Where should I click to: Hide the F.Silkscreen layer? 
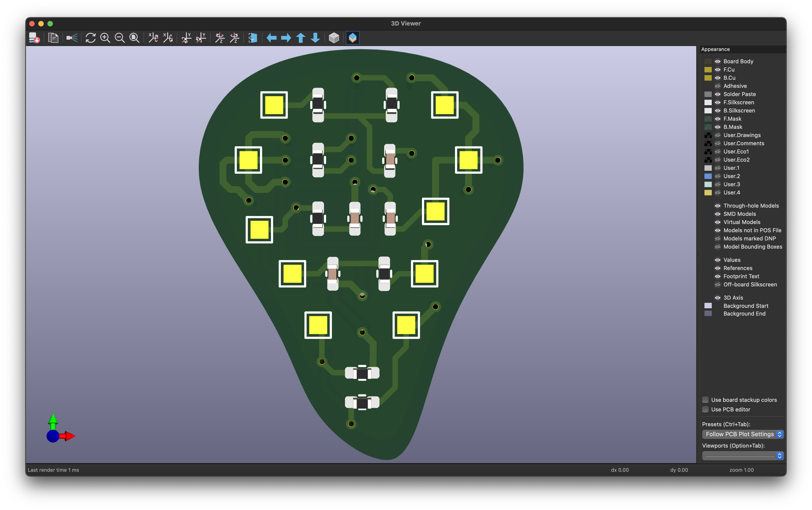pos(718,102)
